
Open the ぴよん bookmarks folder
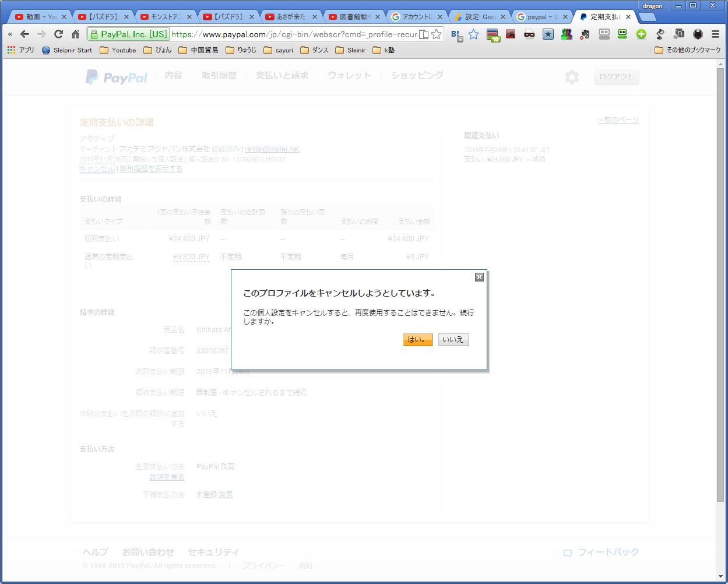157,50
